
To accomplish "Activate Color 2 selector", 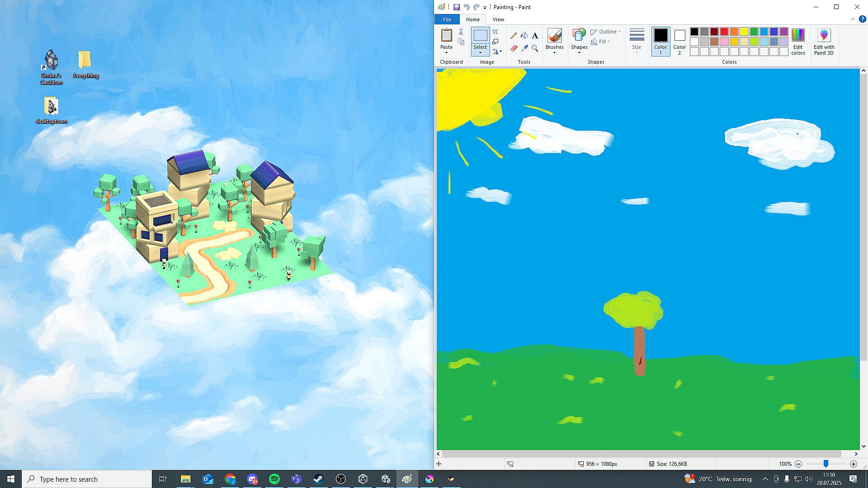I will pos(679,41).
